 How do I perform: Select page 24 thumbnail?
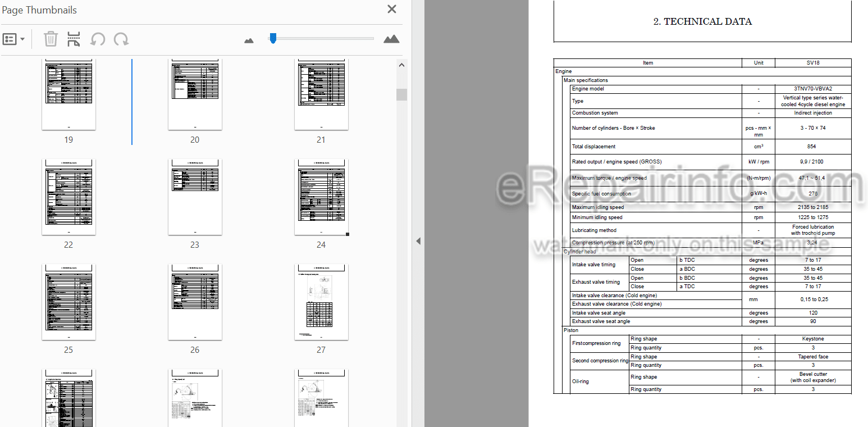click(321, 197)
